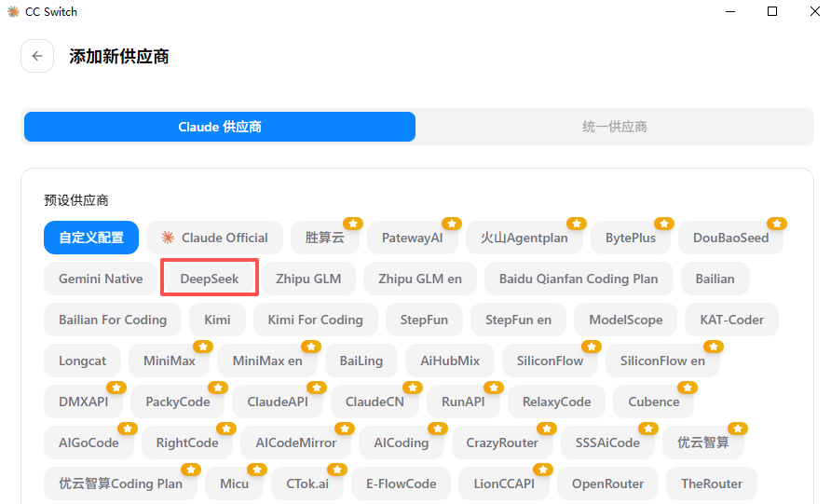Select SiliconFlow en preset
The image size is (831, 504).
point(662,361)
